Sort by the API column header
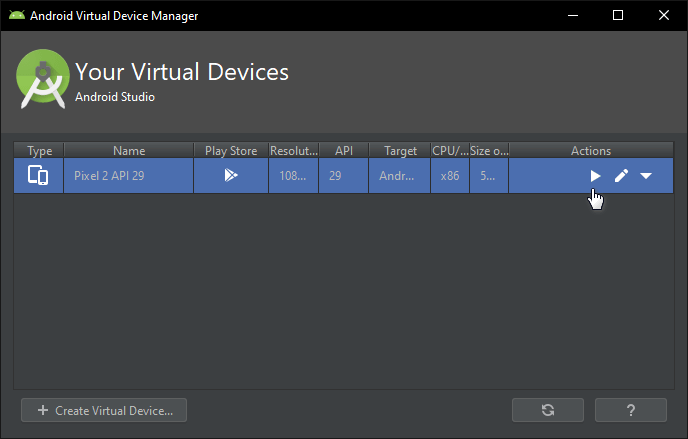This screenshot has width=688, height=439. pyautogui.click(x=344, y=151)
